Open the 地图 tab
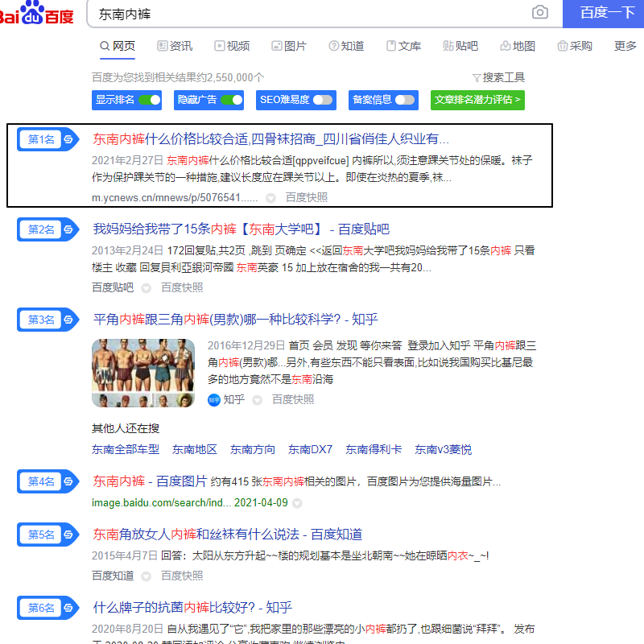The width and height of the screenshot is (644, 644). click(518, 46)
